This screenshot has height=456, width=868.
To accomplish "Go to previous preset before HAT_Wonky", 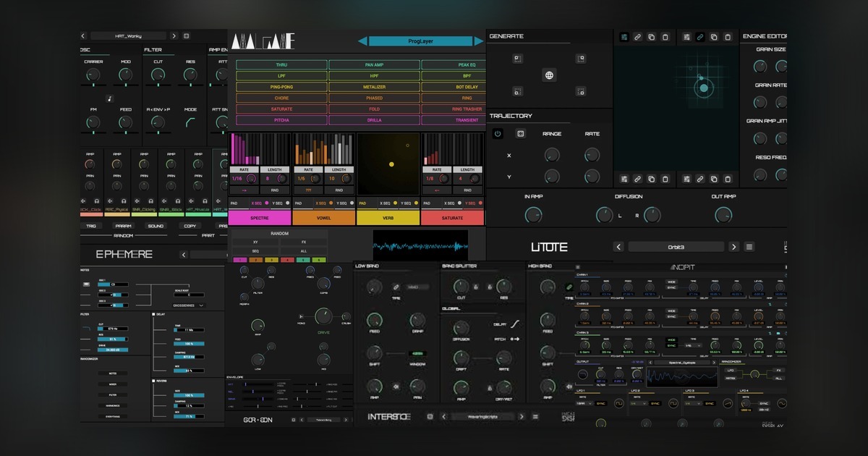I will pos(83,35).
